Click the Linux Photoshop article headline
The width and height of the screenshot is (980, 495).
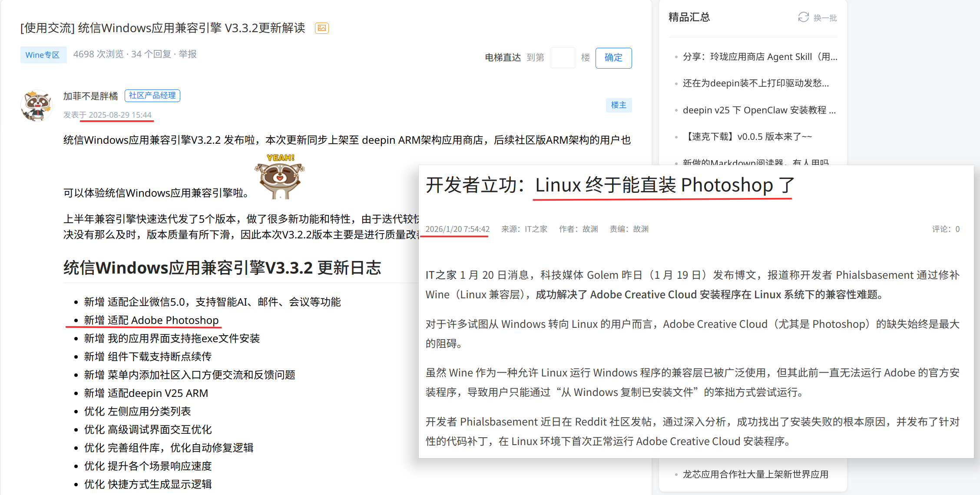coord(610,185)
